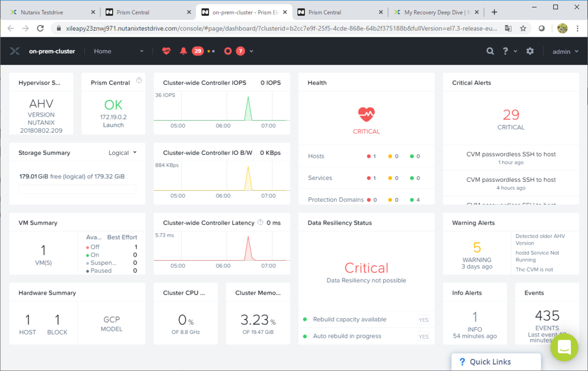This screenshot has width=588, height=371.
Task: Open the CVM passwordless SSH alert from 1 hour ago
Action: coord(511,158)
